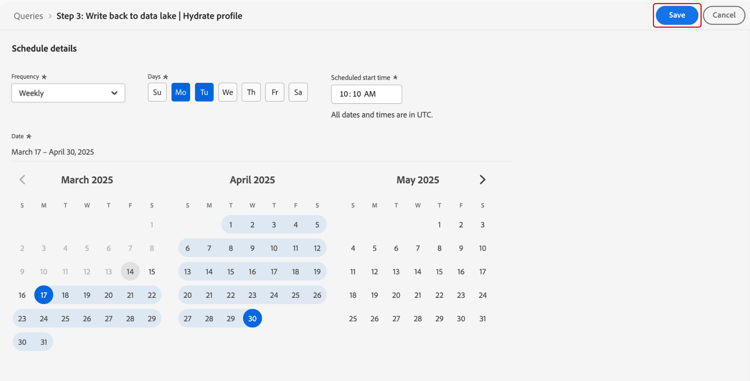750x381 pixels.
Task: Pick May 31 in the calendar
Action: point(483,319)
